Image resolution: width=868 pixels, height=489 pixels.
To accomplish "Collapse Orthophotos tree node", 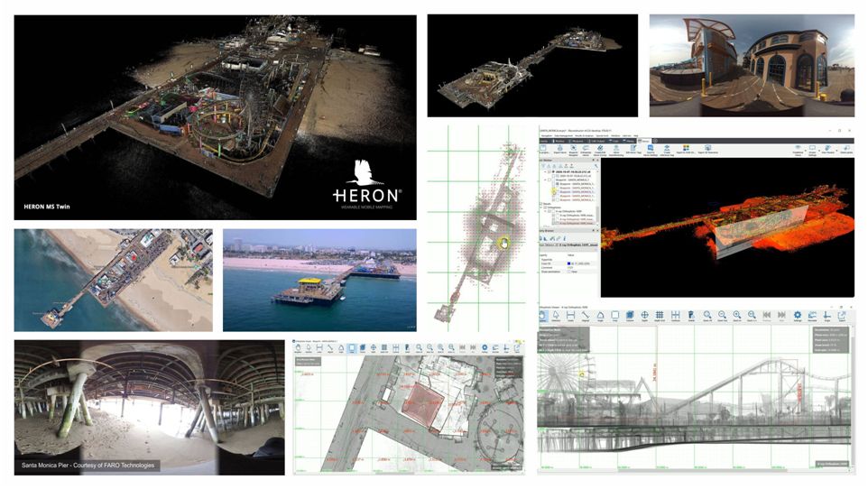I will [x=540, y=208].
